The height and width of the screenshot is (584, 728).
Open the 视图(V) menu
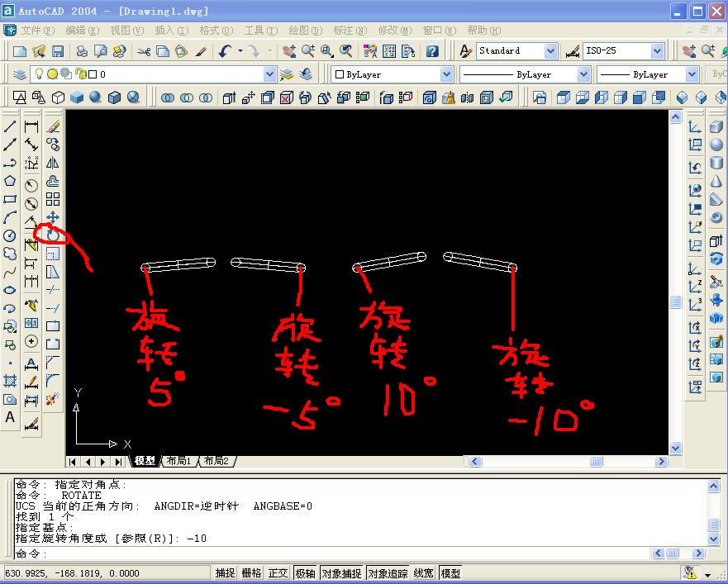point(126,31)
